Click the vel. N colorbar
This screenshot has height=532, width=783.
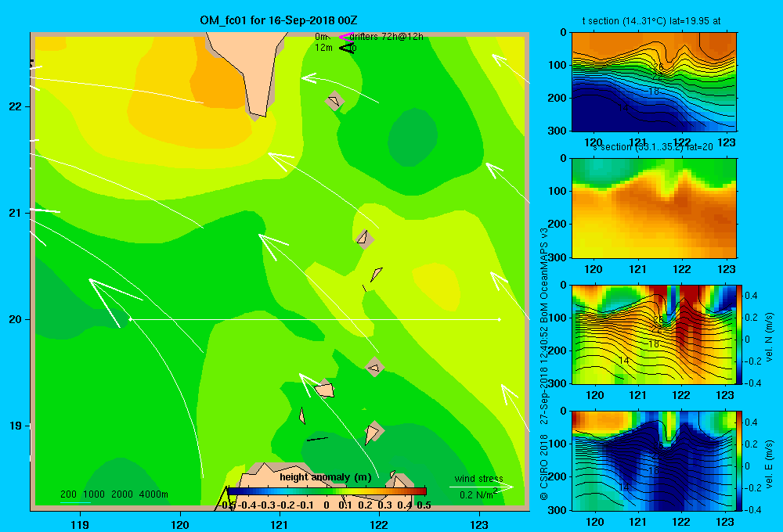coord(739,334)
